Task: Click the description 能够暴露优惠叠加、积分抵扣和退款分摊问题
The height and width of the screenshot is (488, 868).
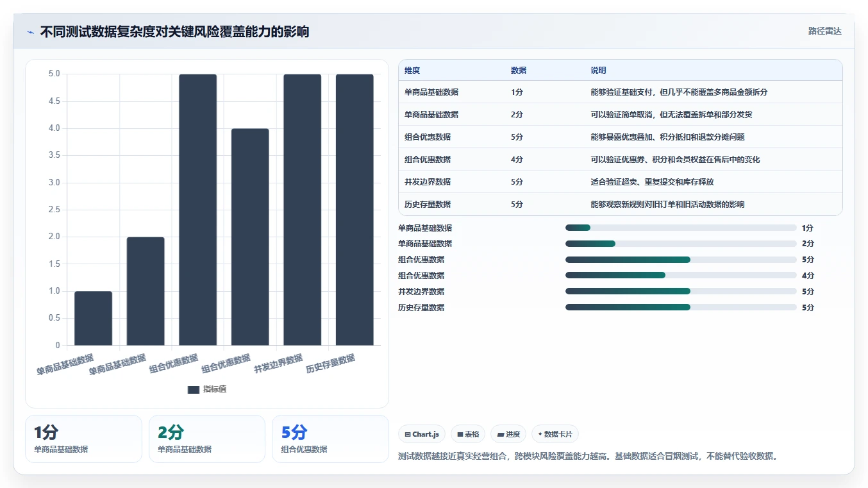Action: (x=667, y=137)
